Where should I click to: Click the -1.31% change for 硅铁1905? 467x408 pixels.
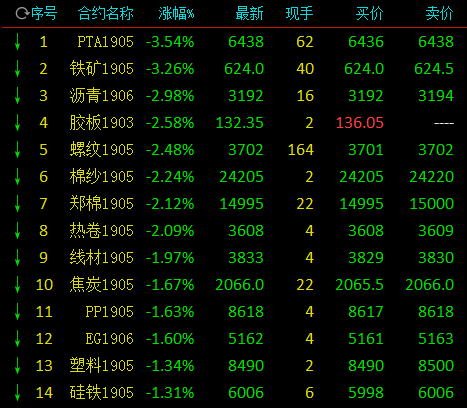[170, 393]
